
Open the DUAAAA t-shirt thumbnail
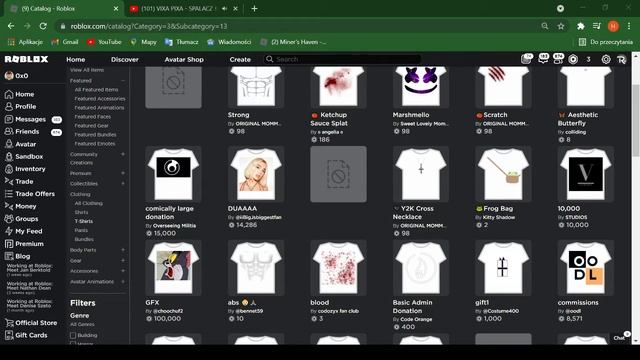256,174
